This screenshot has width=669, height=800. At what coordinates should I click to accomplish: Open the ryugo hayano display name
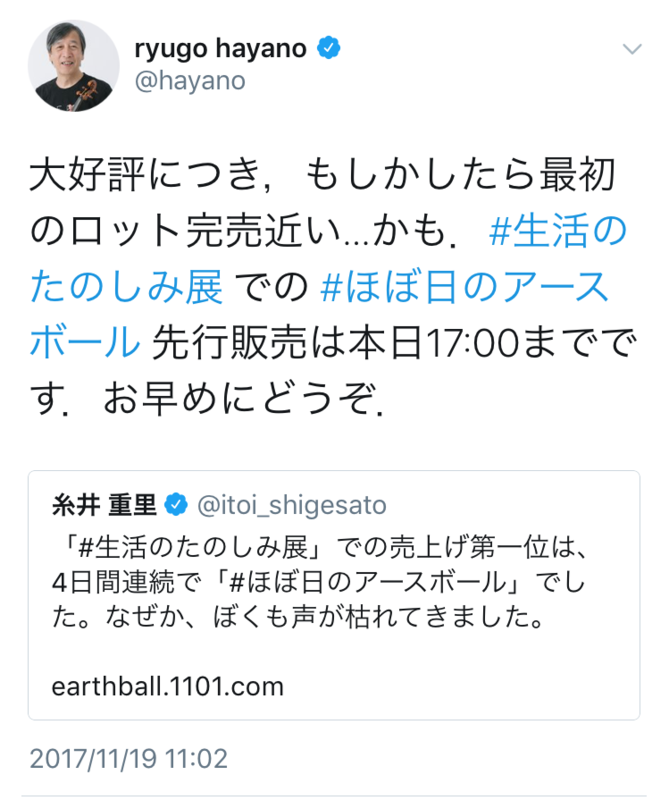pyautogui.click(x=220, y=48)
